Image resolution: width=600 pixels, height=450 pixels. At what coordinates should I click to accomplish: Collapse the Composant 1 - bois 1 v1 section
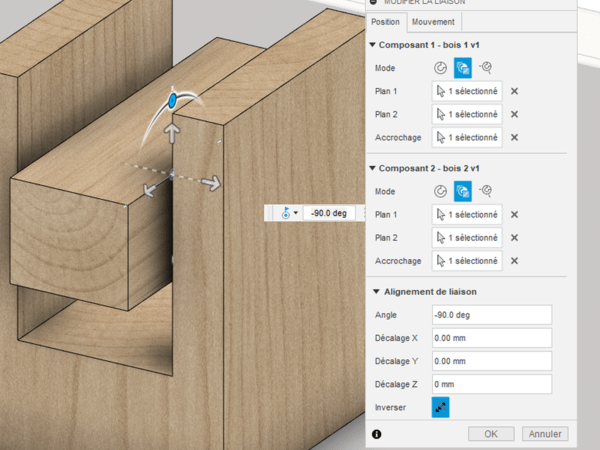(x=373, y=45)
